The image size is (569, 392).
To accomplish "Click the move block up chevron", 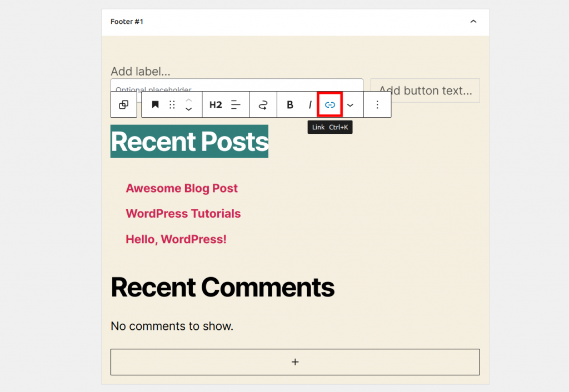I will coord(188,100).
